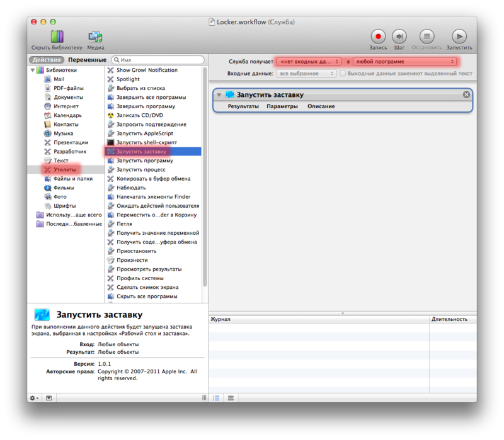Image resolution: width=504 pixels, height=440 pixels.
Task: Select the Профиль системы action
Action: click(140, 278)
